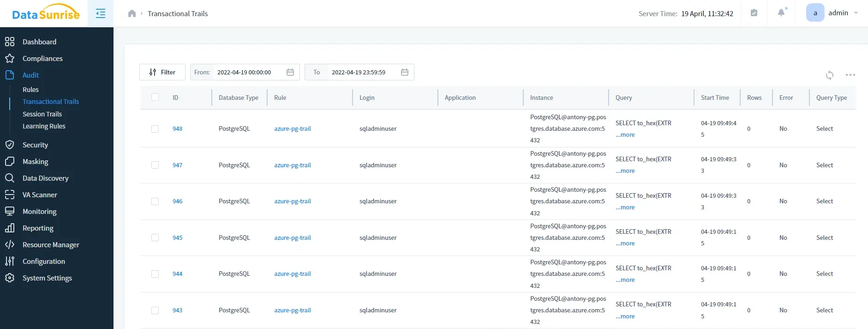Select the checkbox for row 945
This screenshot has height=329, width=868.
click(155, 238)
